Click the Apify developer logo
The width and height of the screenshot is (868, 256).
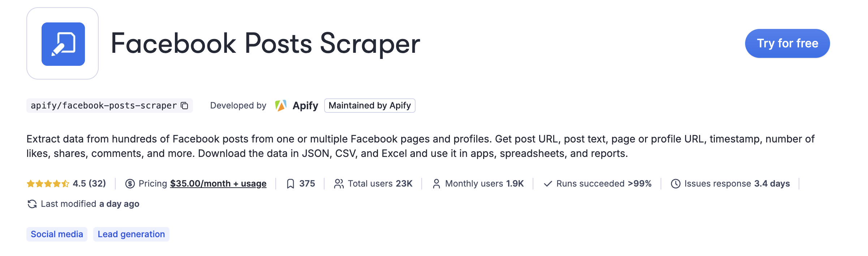tap(281, 106)
